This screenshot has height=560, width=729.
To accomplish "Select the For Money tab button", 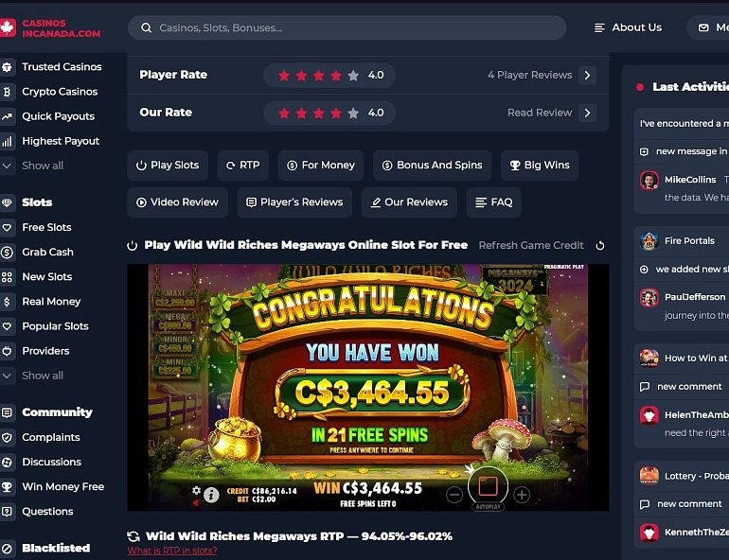I will click(321, 166).
